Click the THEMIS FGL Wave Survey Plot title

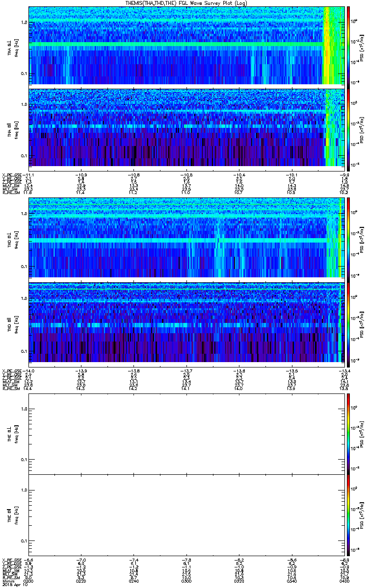[x=187, y=3]
